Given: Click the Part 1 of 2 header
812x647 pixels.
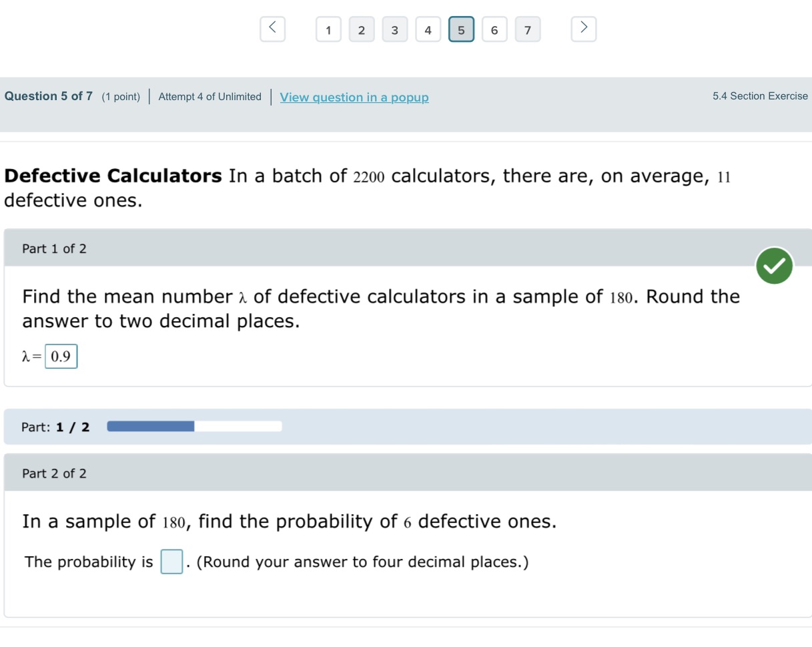Looking at the screenshot, I should pyautogui.click(x=54, y=248).
